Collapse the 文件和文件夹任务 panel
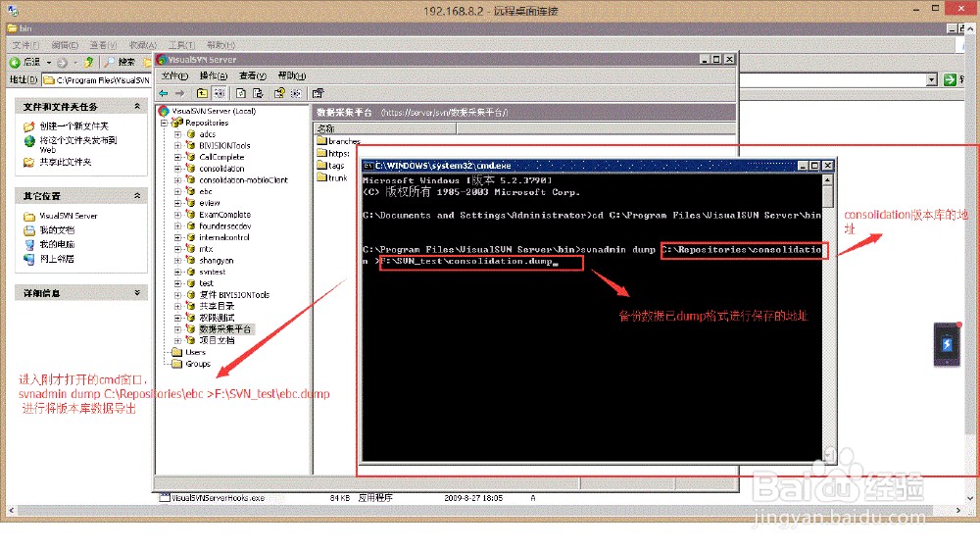Screen dimensions: 980x551 point(137,107)
